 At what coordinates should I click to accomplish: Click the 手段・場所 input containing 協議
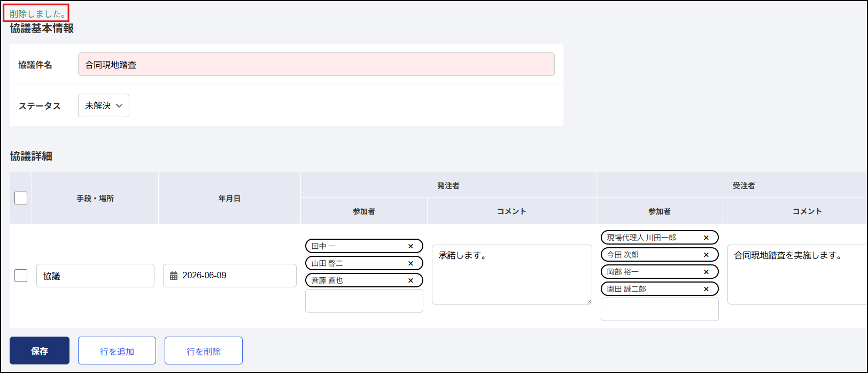(95, 276)
